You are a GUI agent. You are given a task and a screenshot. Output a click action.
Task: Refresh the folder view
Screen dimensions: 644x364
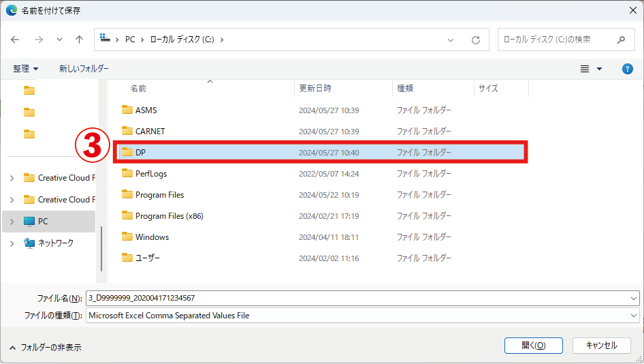click(476, 40)
